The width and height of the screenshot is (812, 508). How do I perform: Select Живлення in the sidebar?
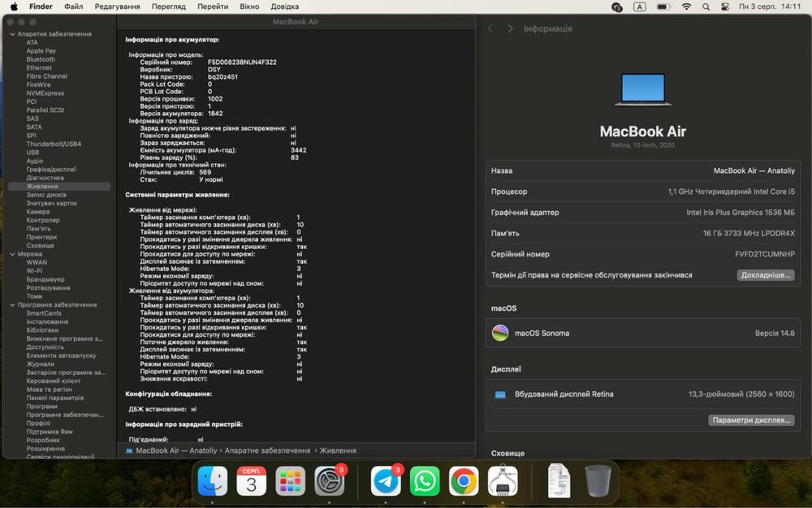(x=59, y=186)
